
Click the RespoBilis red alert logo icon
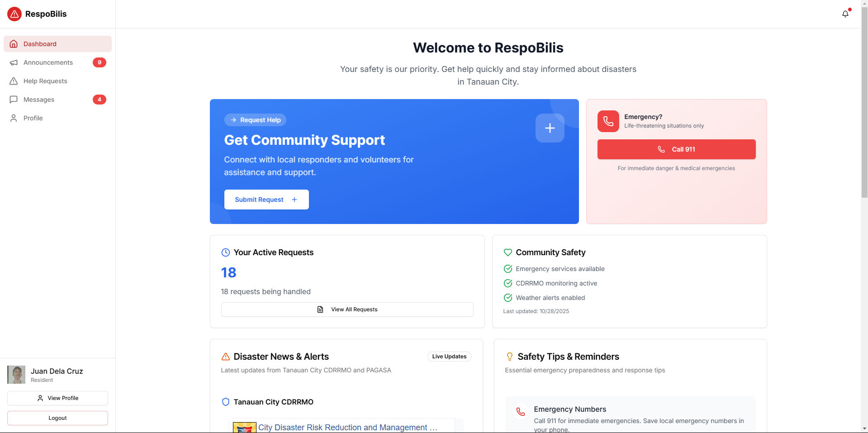[14, 14]
